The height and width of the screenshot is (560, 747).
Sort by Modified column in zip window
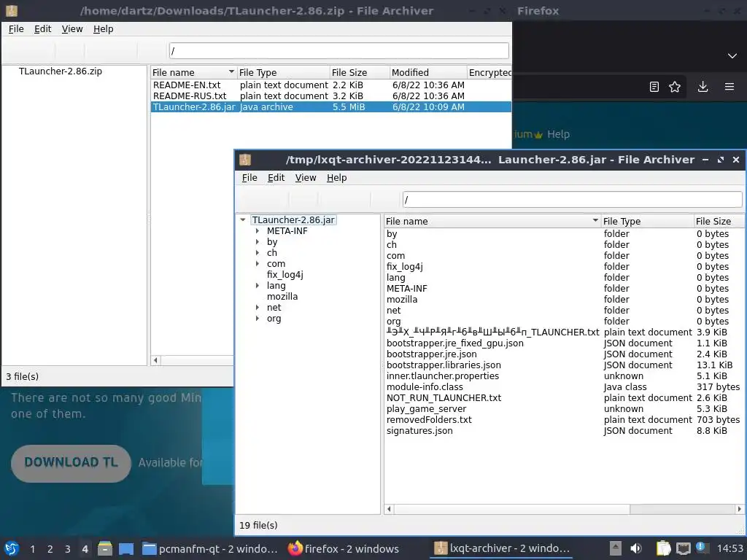[x=427, y=72]
